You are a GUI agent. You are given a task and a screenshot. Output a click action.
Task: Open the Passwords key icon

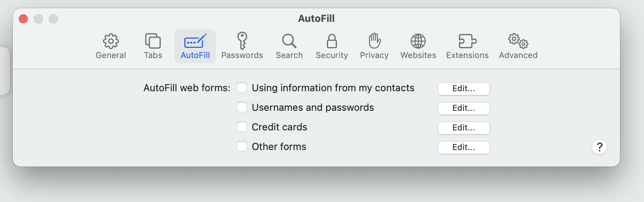point(242,41)
